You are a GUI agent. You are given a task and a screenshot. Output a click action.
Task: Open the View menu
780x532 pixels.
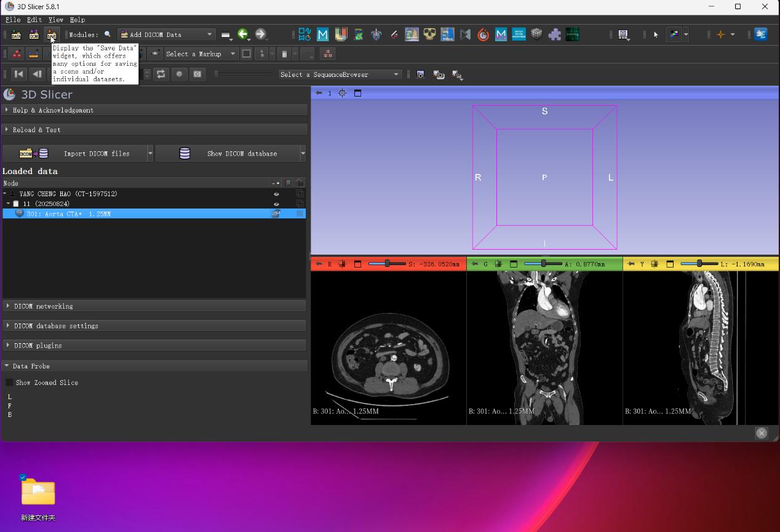coord(56,20)
